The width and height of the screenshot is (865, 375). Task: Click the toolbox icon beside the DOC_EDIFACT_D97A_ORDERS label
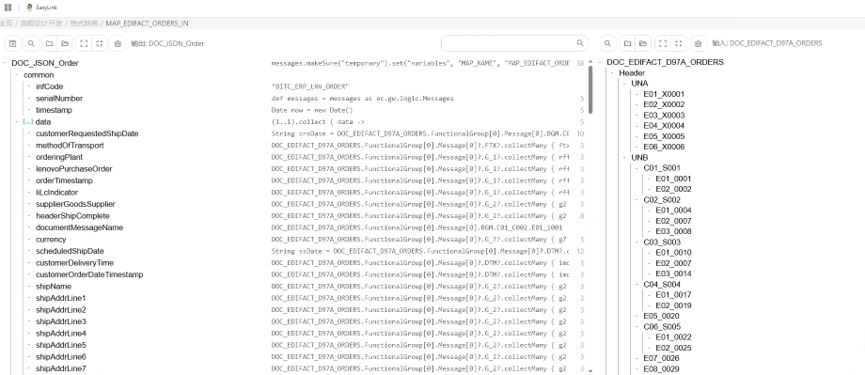tap(698, 43)
